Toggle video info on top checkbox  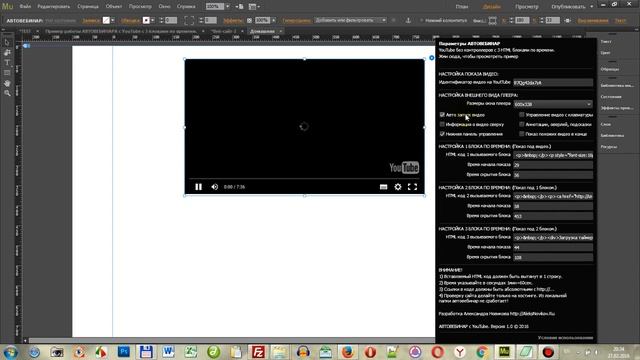(442, 124)
